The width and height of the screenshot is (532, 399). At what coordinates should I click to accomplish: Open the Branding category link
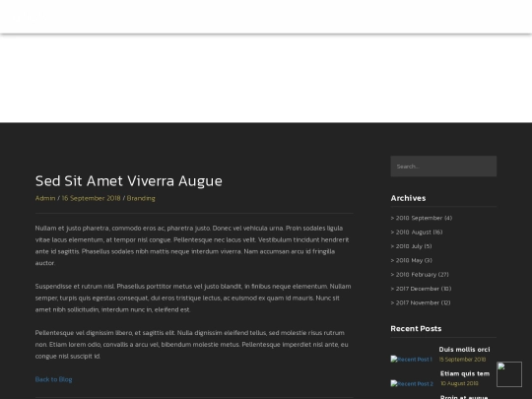coord(141,198)
